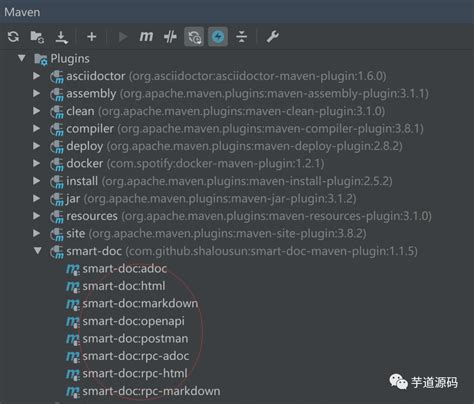Select the asciidoctor plugin row text

pos(226,76)
